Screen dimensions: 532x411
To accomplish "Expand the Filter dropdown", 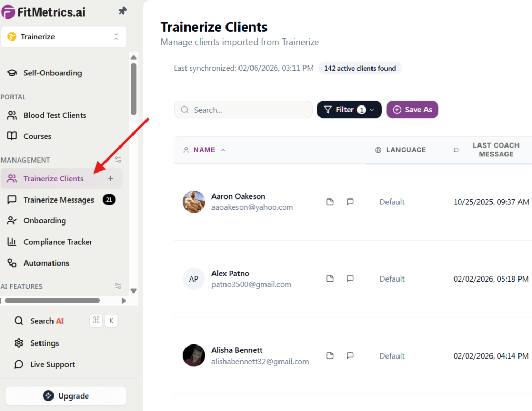I will click(349, 110).
